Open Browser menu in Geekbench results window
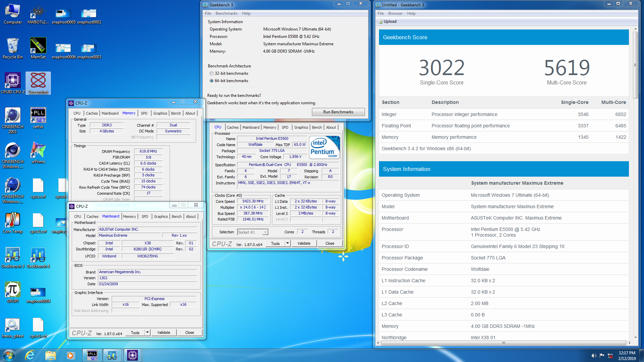 pos(395,13)
